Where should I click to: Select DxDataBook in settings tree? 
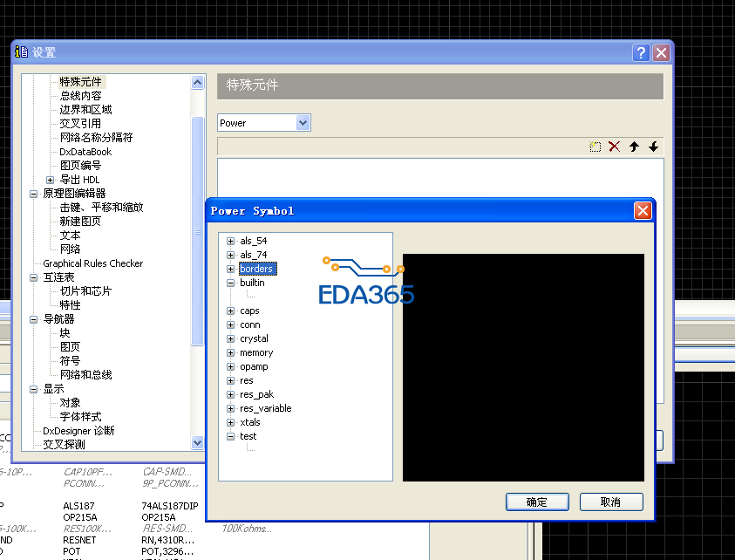point(85,152)
